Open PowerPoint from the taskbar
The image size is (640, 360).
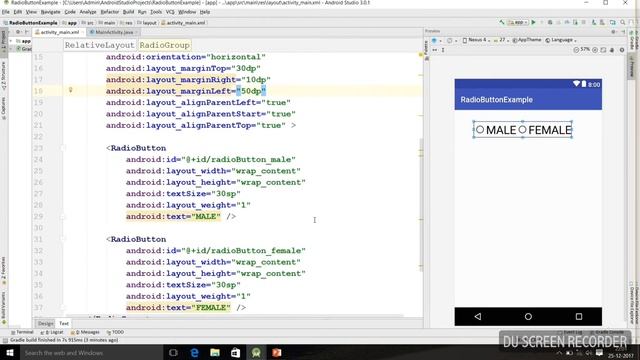click(x=277, y=353)
